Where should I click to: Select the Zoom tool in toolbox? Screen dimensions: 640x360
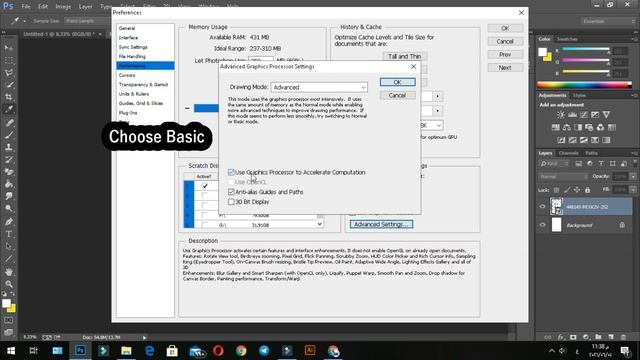coord(9,284)
